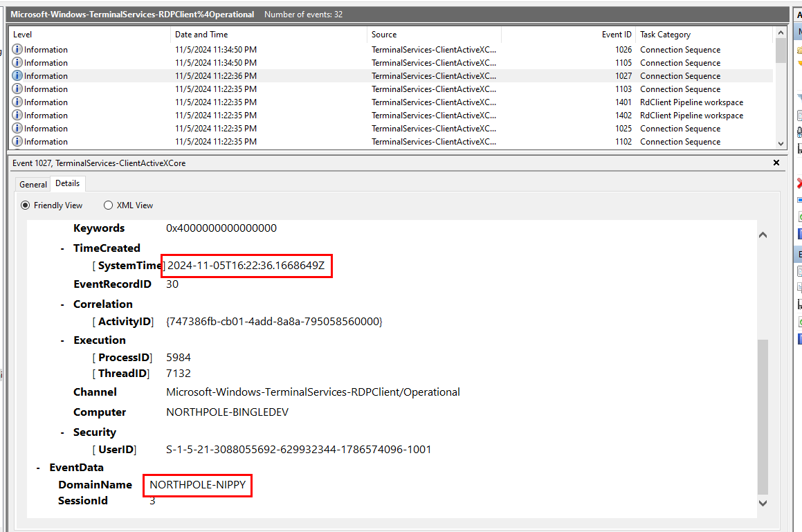Click the EventRecordID value 30
This screenshot has height=532, width=802.
pyautogui.click(x=172, y=284)
